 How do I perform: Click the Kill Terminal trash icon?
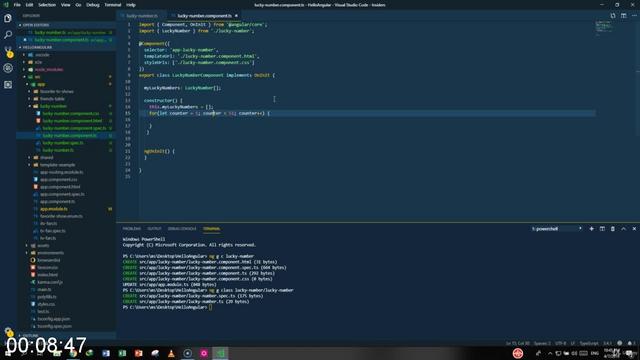[613, 229]
